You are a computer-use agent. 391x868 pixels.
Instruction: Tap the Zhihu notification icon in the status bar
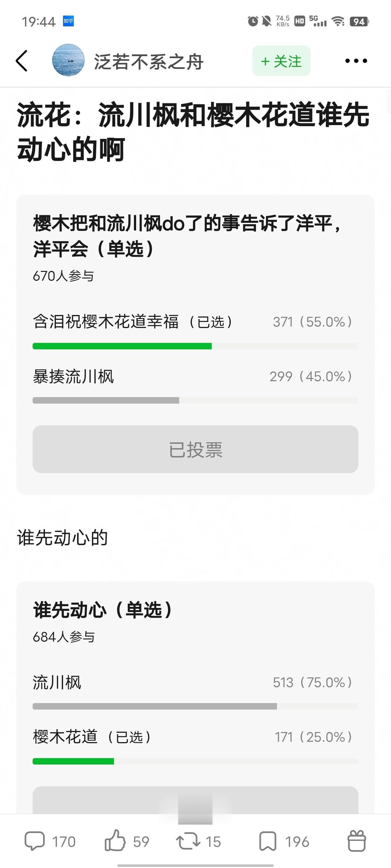pos(68,21)
